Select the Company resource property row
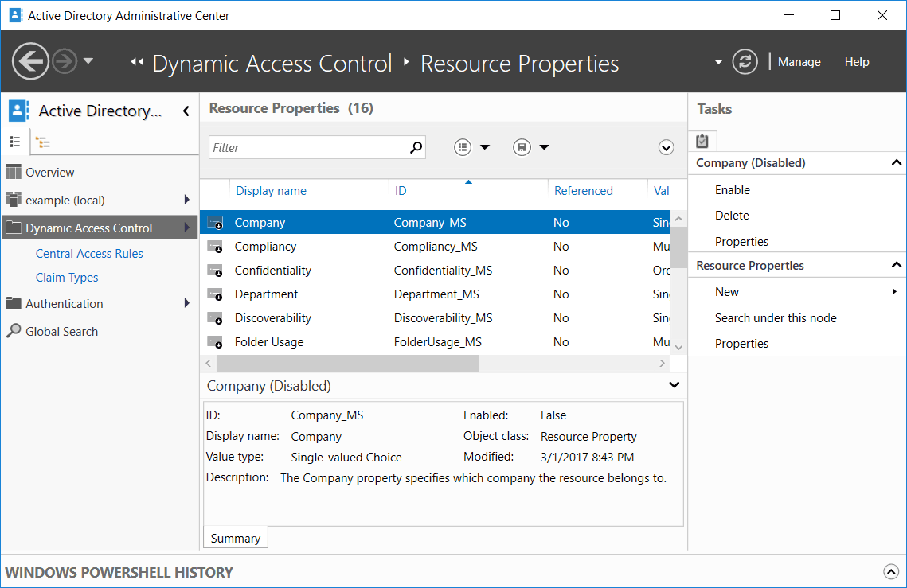 (436, 223)
